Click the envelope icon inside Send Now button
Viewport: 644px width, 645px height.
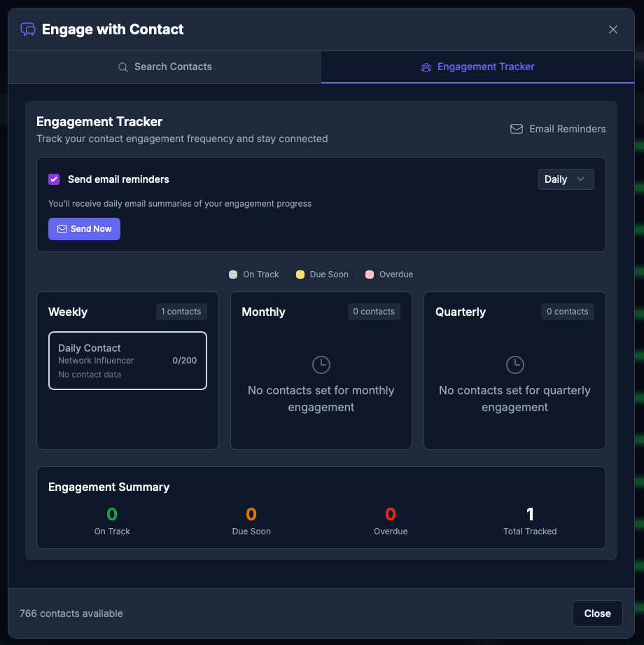click(62, 229)
